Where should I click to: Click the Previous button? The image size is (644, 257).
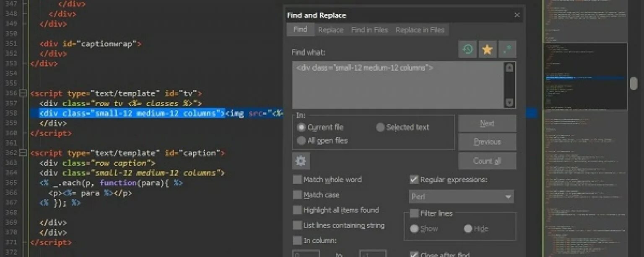(x=487, y=142)
